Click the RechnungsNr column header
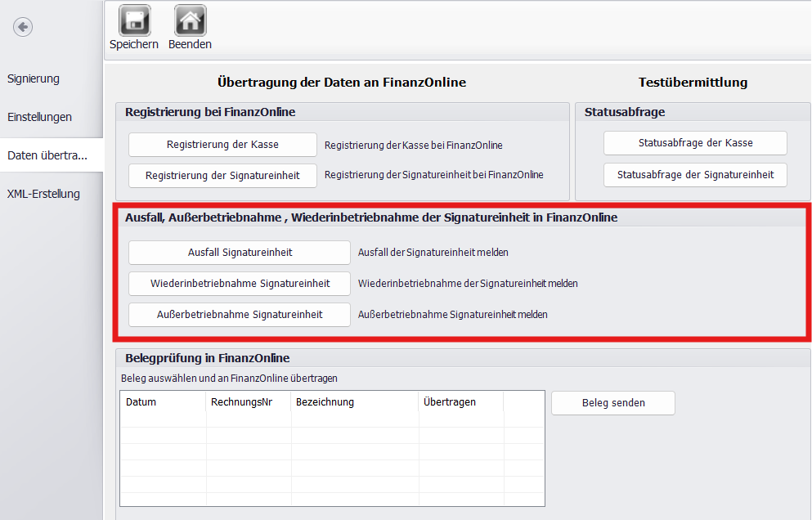The height and width of the screenshot is (520, 812). click(248, 402)
